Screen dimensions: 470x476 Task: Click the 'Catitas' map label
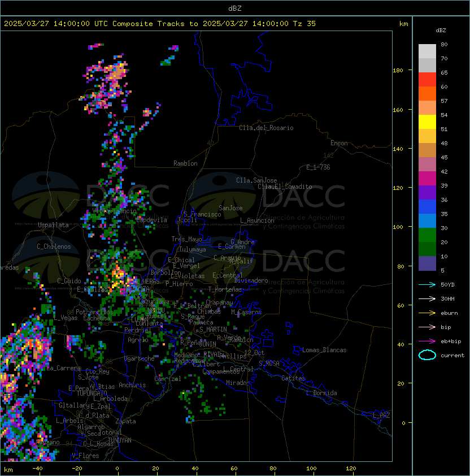tap(293, 378)
